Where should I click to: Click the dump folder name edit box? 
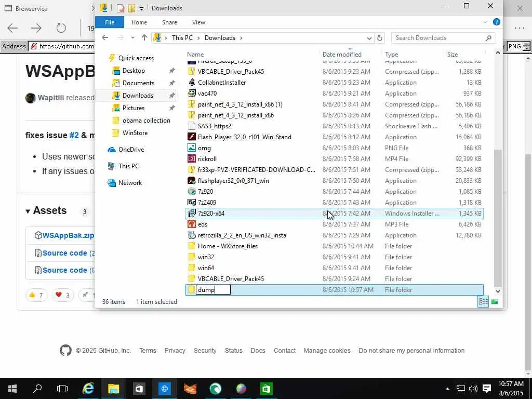[x=213, y=290]
